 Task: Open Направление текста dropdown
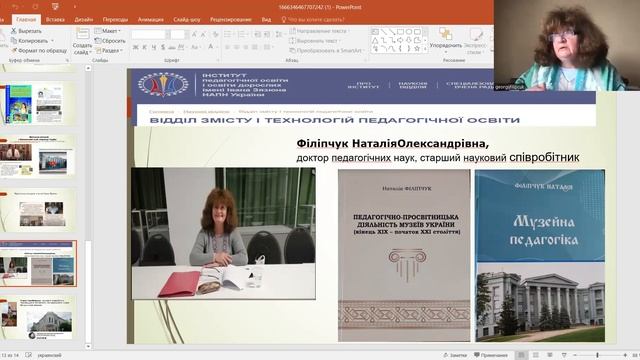320,31
